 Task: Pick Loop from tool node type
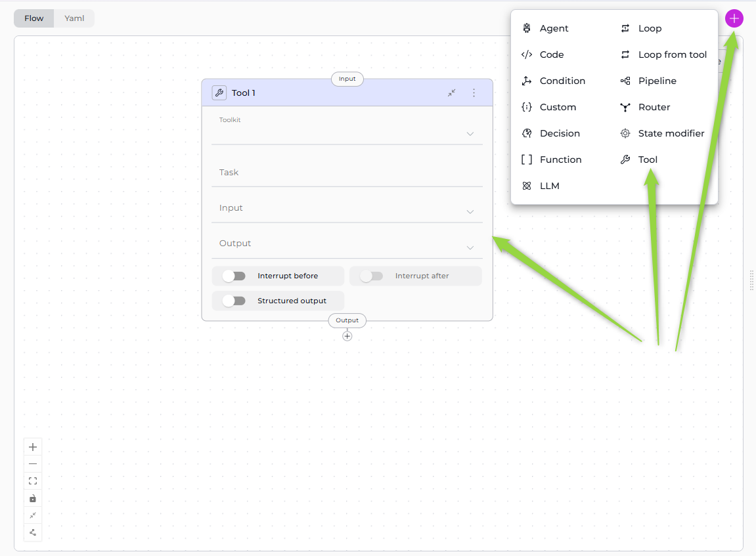[x=672, y=54]
